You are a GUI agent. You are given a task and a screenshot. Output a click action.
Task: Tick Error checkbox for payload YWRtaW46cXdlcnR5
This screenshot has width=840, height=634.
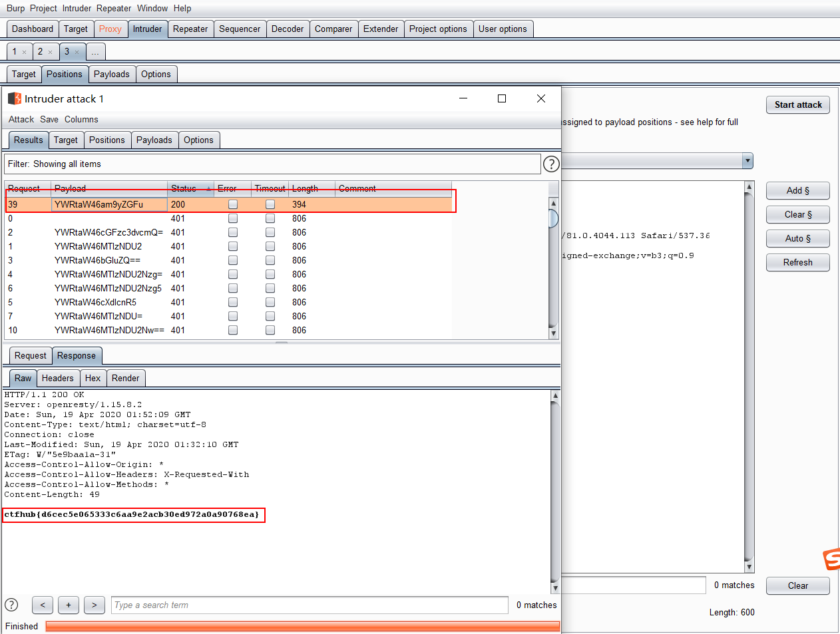[x=233, y=302]
